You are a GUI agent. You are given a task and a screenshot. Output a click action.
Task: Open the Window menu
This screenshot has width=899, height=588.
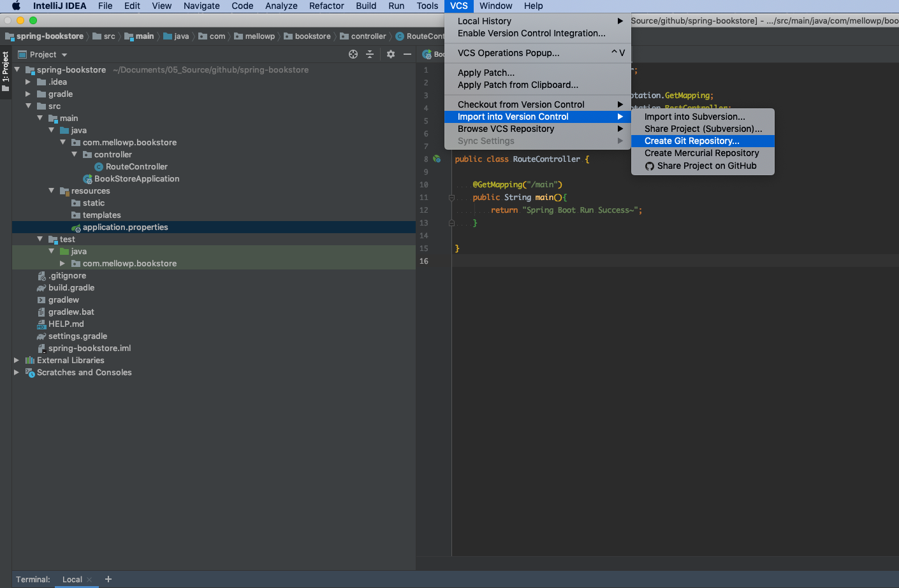[495, 6]
